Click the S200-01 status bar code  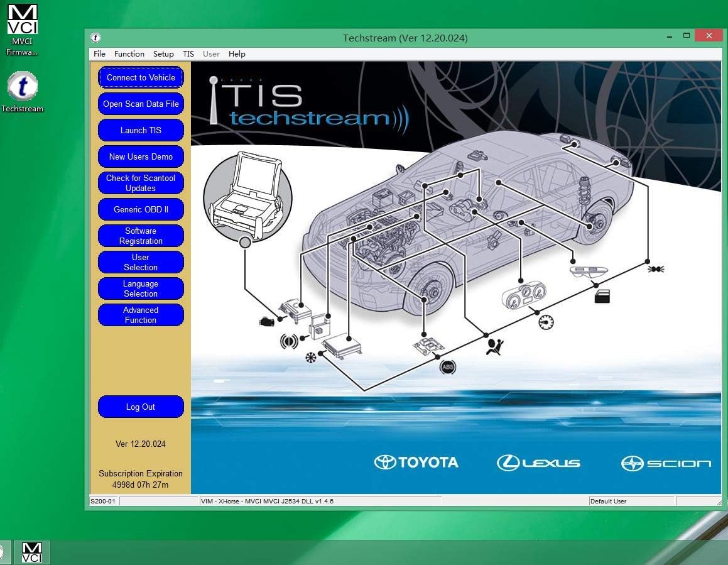103,502
